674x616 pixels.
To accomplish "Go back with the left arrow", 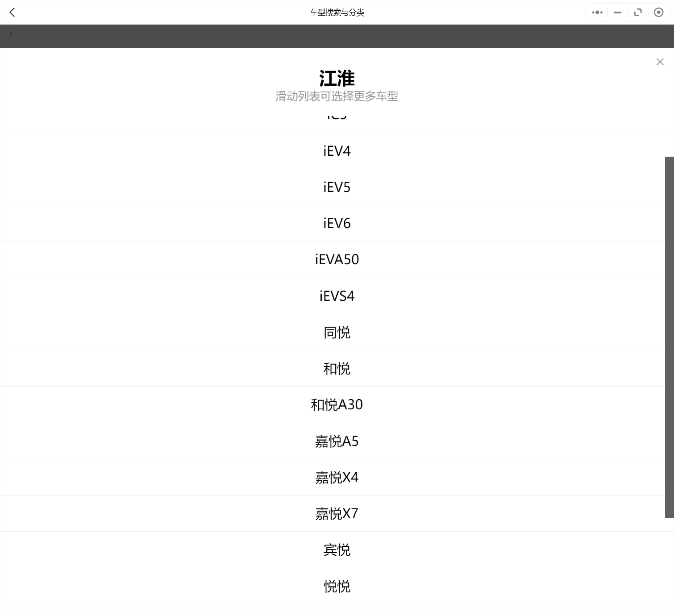I will click(x=12, y=12).
